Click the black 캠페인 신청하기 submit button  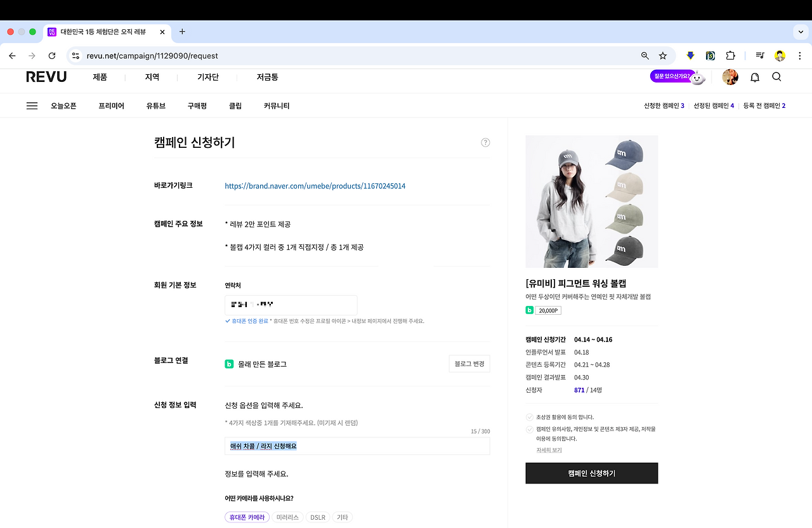pyautogui.click(x=591, y=473)
